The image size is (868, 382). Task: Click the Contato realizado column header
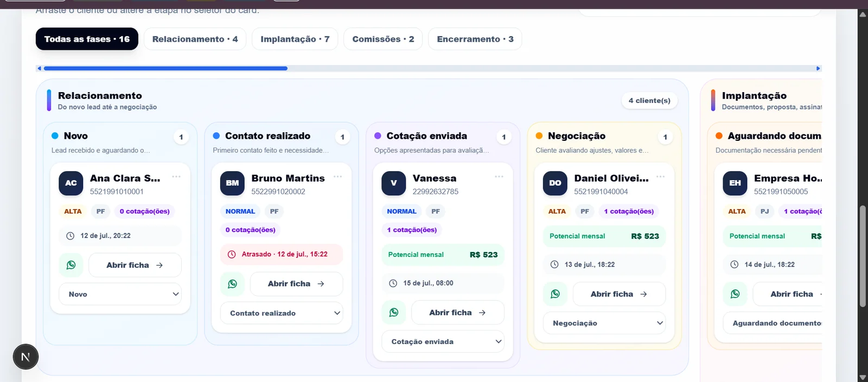[x=268, y=136]
